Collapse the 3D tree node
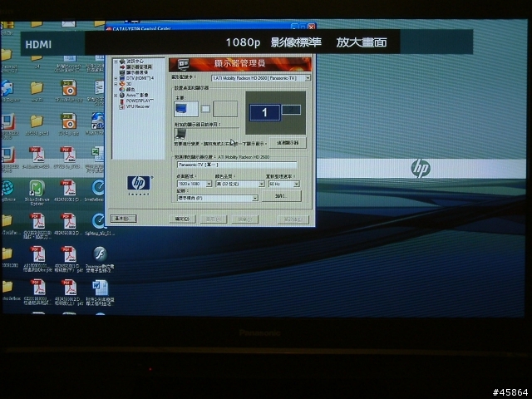 [116, 84]
